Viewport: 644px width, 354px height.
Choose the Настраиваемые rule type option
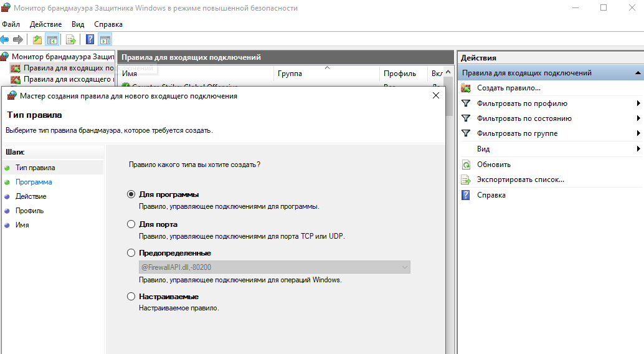[131, 297]
